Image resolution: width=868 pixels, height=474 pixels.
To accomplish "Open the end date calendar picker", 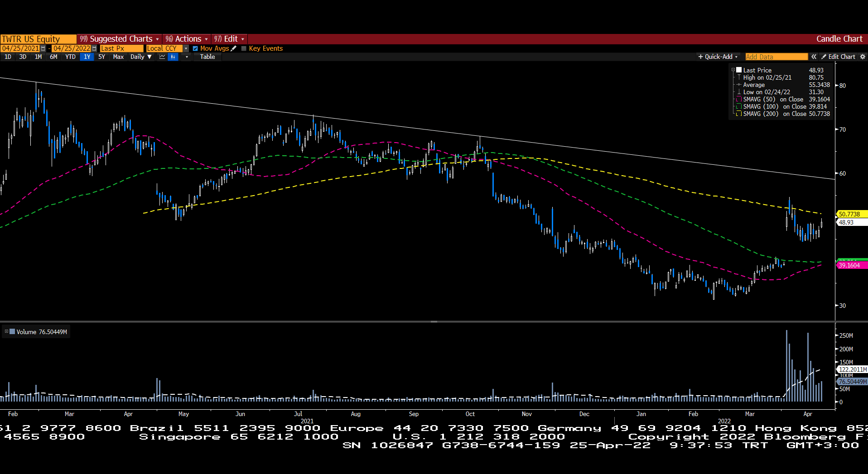I will click(94, 48).
